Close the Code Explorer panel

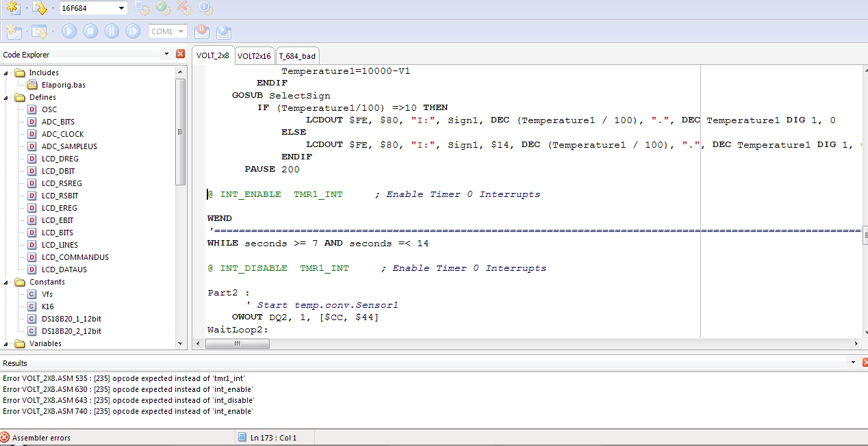[180, 53]
